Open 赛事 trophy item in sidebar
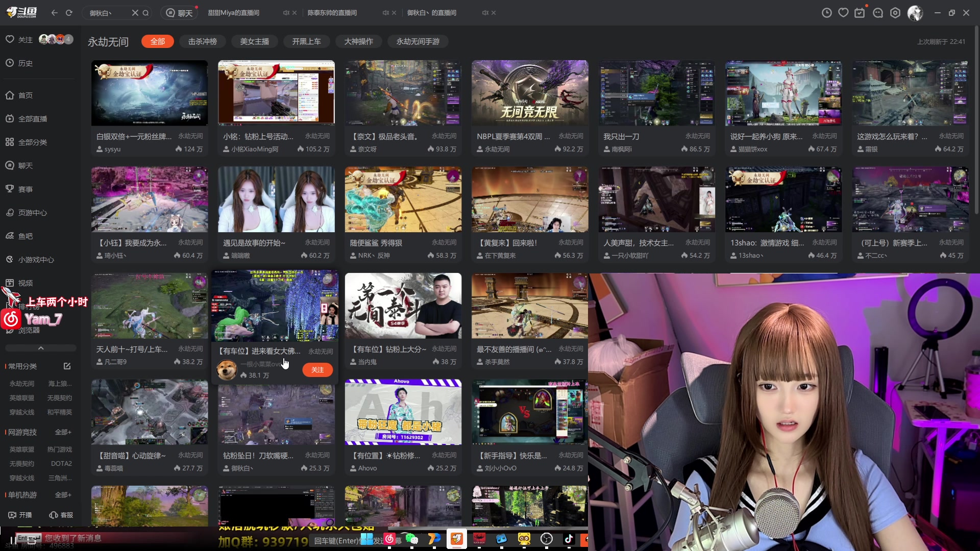This screenshot has height=551, width=980. pyautogui.click(x=19, y=189)
